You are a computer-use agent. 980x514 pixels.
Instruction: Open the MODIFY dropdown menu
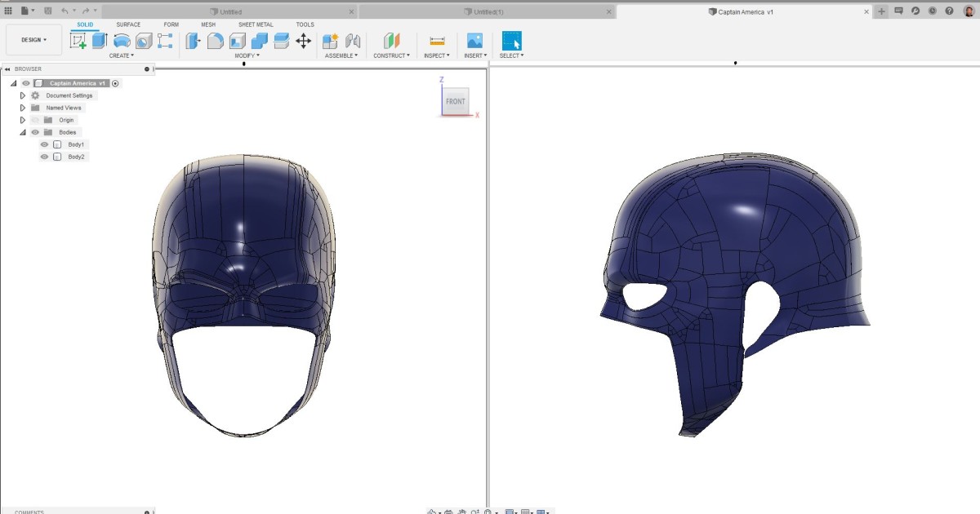[243, 55]
